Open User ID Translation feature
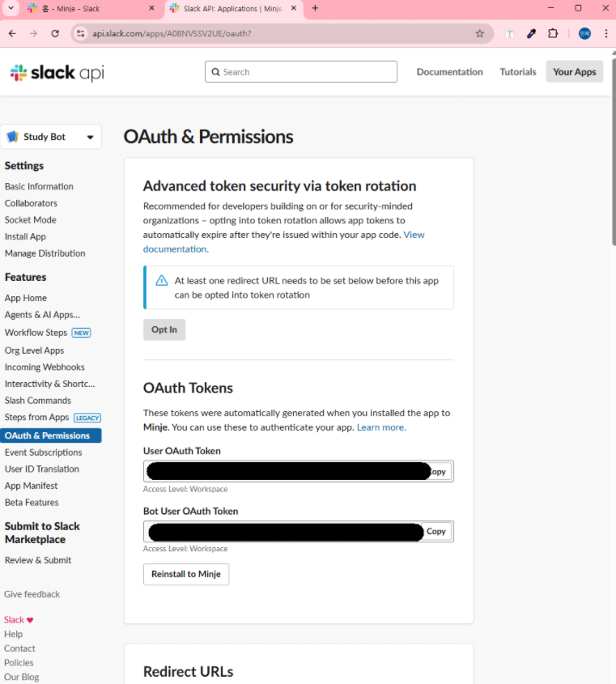Screen dimensions: 616x684 pos(42,469)
